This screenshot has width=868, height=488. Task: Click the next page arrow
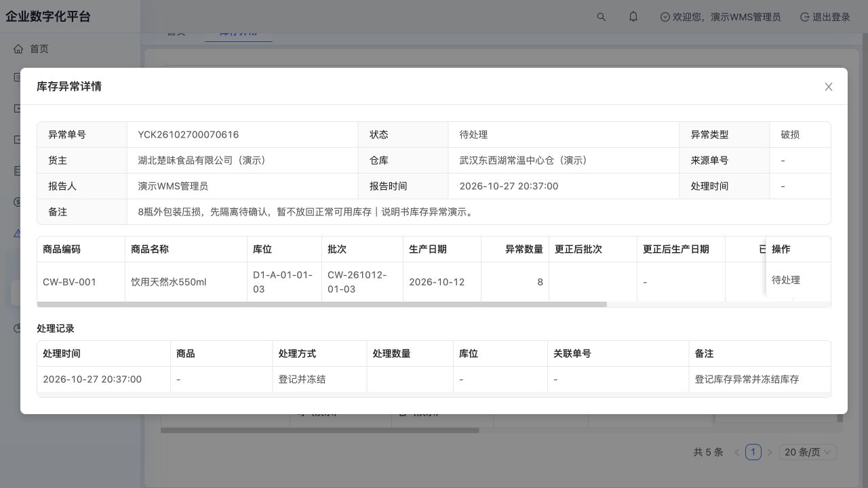pos(770,452)
